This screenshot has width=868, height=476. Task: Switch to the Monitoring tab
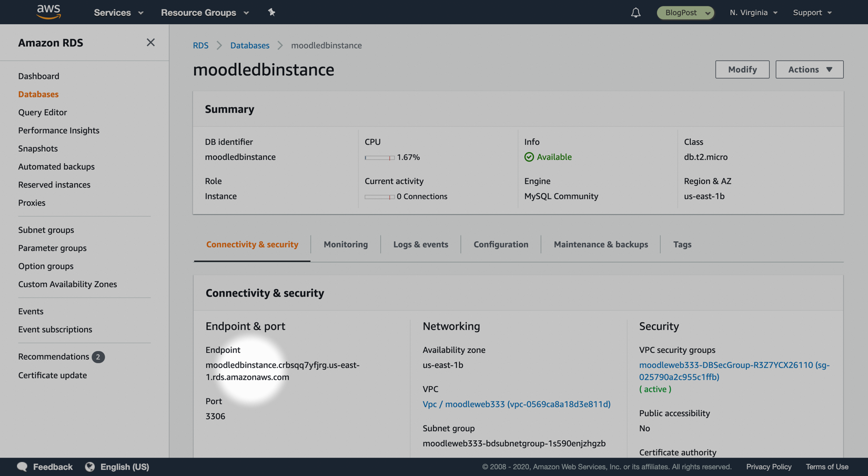pos(346,244)
